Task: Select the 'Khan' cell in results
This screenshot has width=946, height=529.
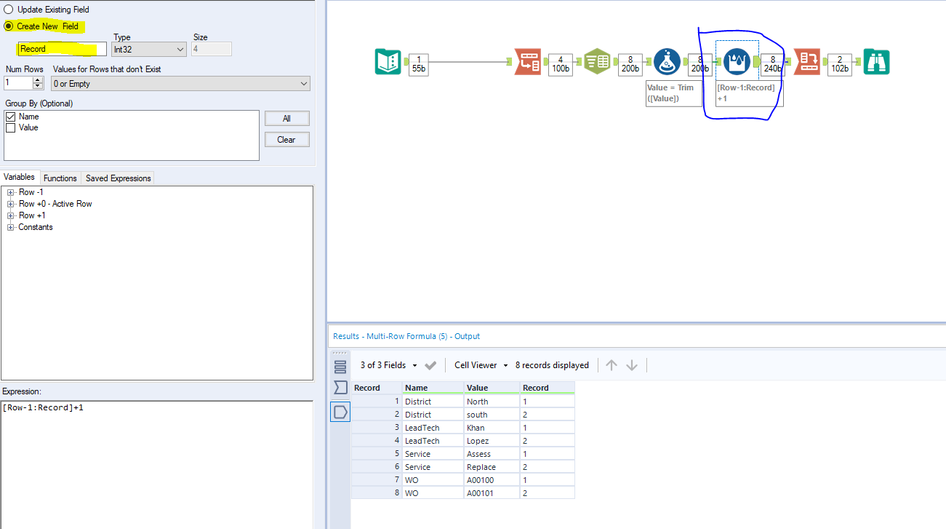Action: pyautogui.click(x=492, y=428)
